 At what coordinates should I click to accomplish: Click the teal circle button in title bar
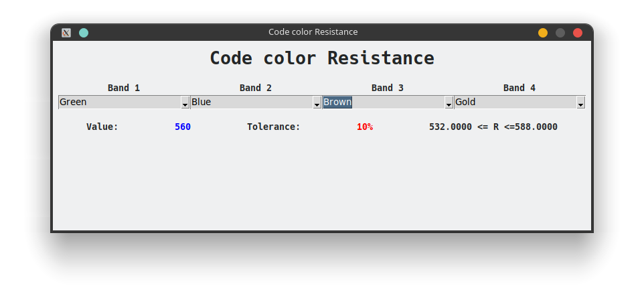click(x=84, y=33)
